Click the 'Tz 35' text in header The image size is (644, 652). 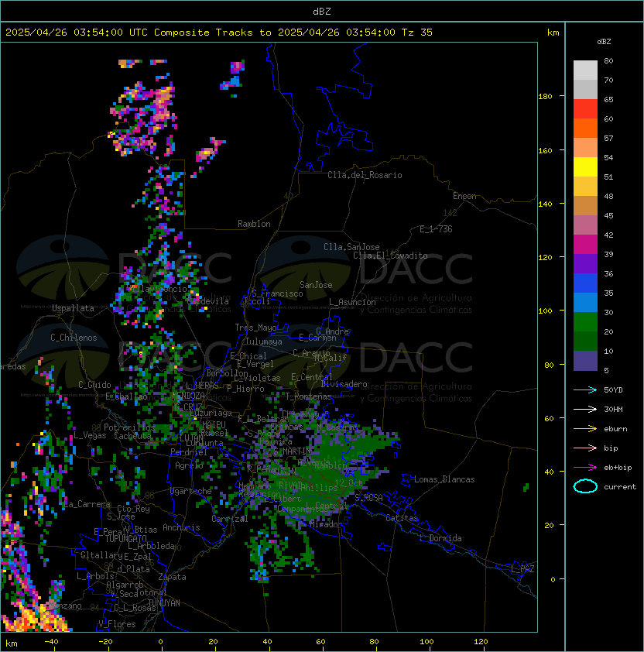point(417,33)
